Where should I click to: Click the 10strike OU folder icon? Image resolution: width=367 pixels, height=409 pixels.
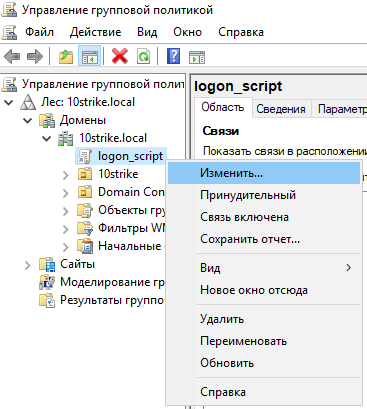(85, 174)
